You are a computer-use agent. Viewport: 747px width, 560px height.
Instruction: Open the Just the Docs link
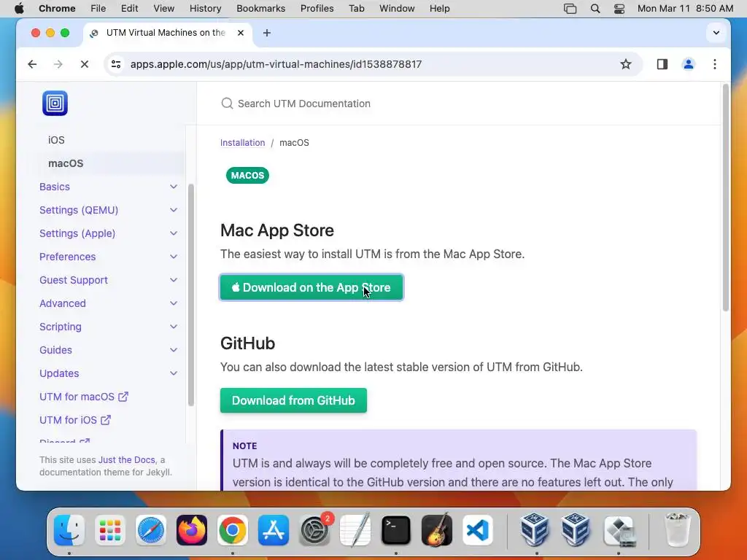pyautogui.click(x=127, y=460)
